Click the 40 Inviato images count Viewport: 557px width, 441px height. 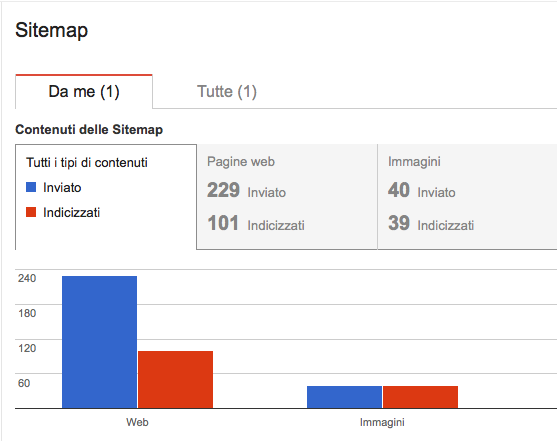pyautogui.click(x=422, y=190)
